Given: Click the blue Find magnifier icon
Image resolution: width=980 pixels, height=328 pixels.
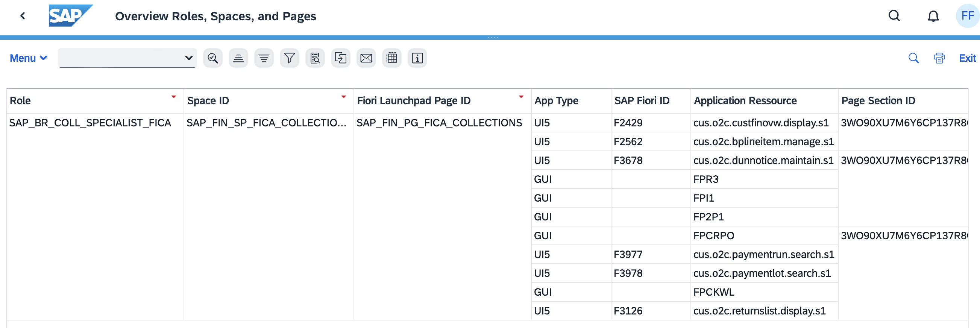Looking at the screenshot, I should tap(913, 58).
